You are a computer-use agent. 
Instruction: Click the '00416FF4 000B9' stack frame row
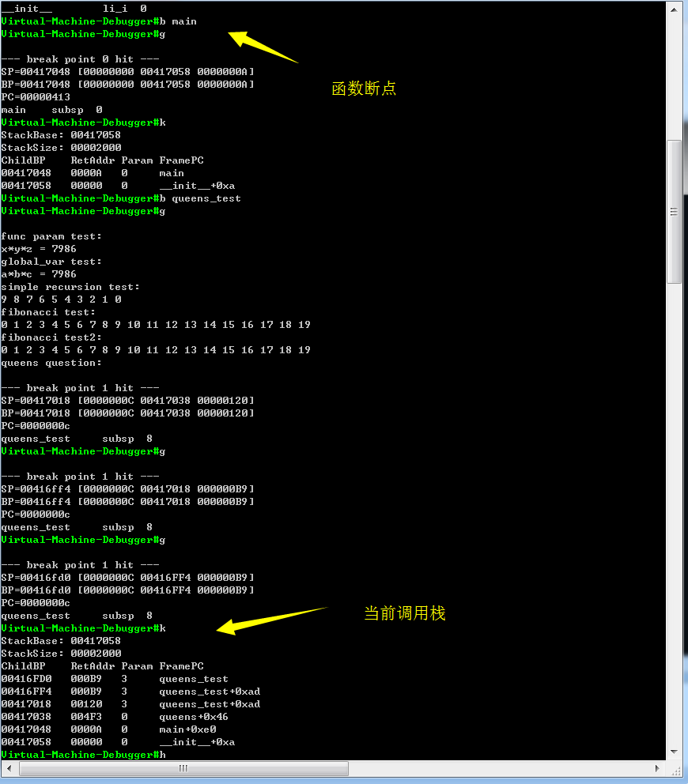130,692
